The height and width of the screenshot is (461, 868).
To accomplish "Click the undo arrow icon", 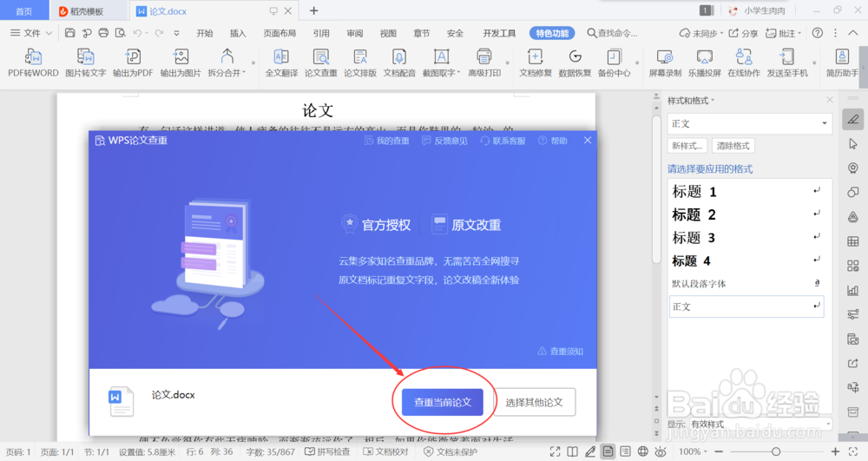I will click(137, 33).
